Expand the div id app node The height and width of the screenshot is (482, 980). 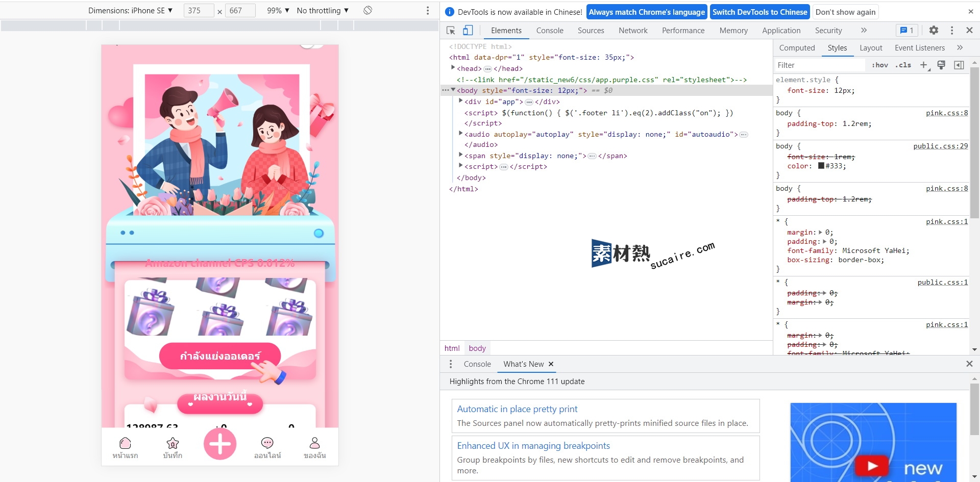[461, 101]
